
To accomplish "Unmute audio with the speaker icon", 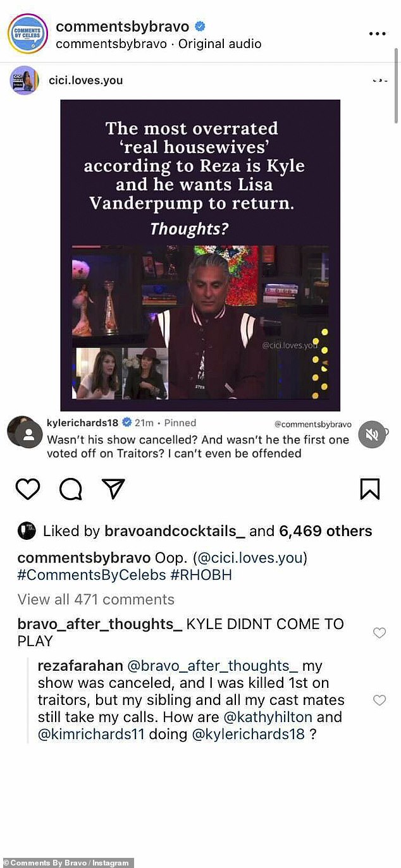I will click(371, 435).
